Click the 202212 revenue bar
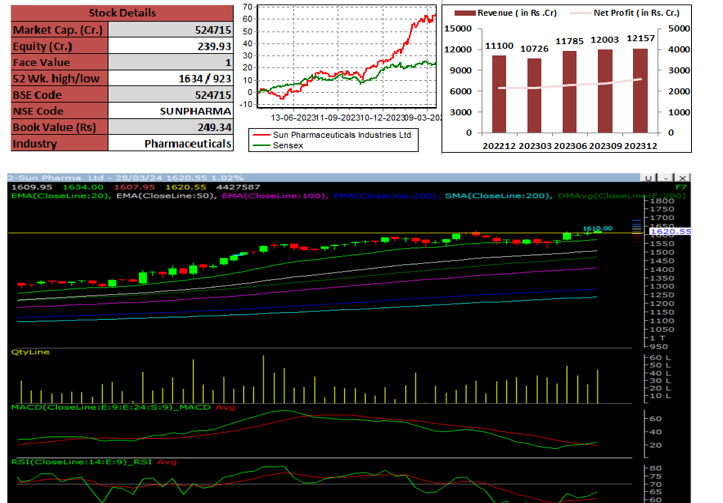 499,94
